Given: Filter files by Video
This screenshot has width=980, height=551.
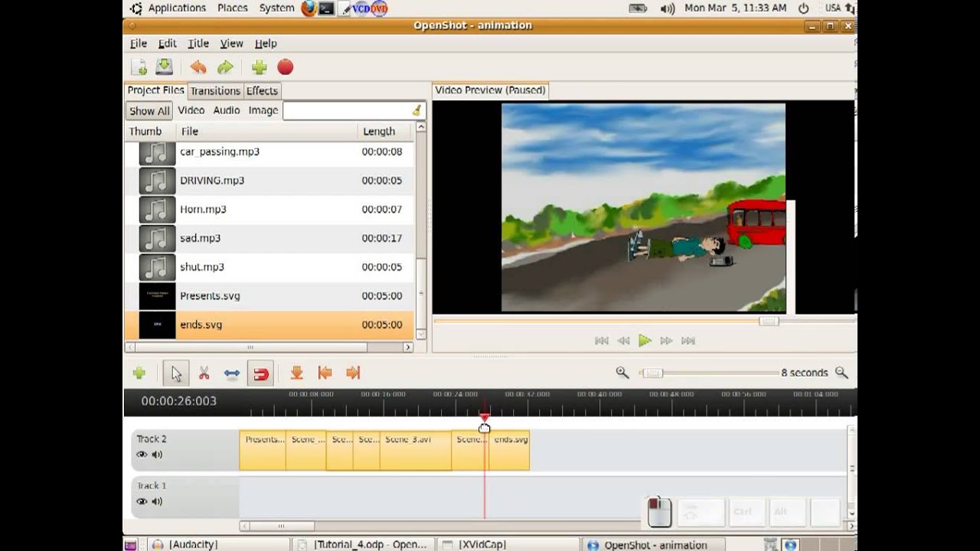Looking at the screenshot, I should (191, 110).
